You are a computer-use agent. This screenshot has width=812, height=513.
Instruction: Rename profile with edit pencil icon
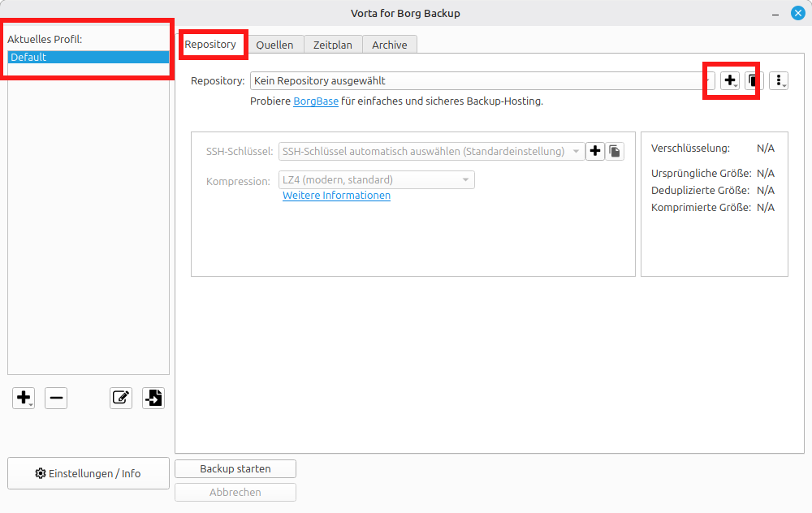[121, 398]
